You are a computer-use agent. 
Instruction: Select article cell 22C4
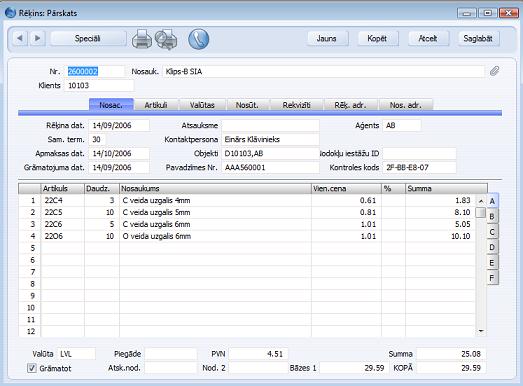coord(63,201)
